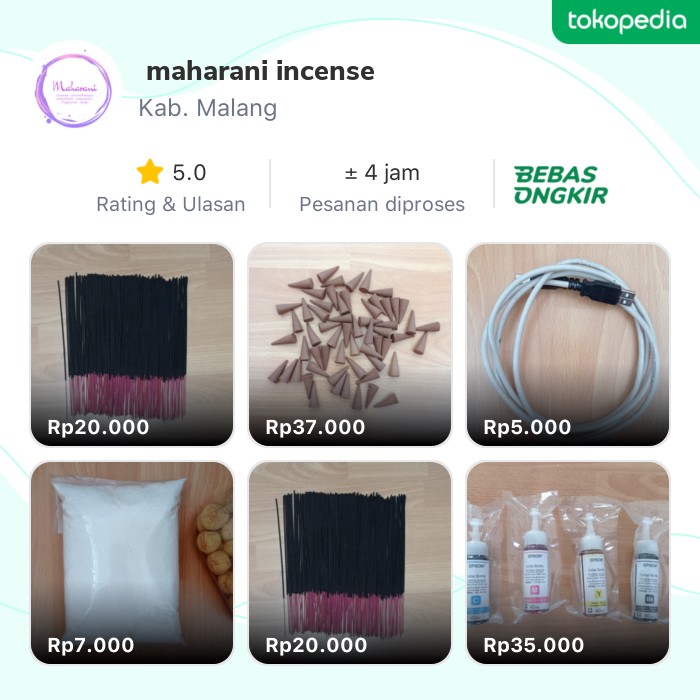
Task: Open the black incense sticks product at Rp20.000
Action: [x=132, y=345]
